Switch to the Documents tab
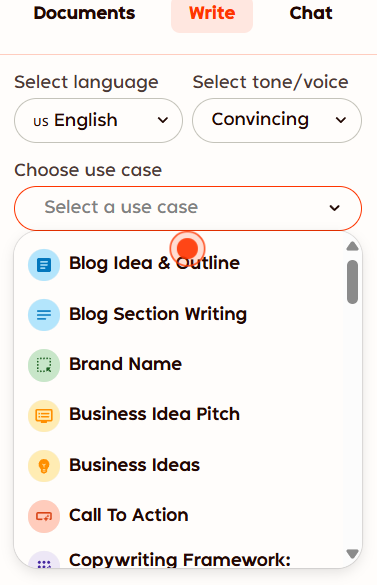 point(84,13)
